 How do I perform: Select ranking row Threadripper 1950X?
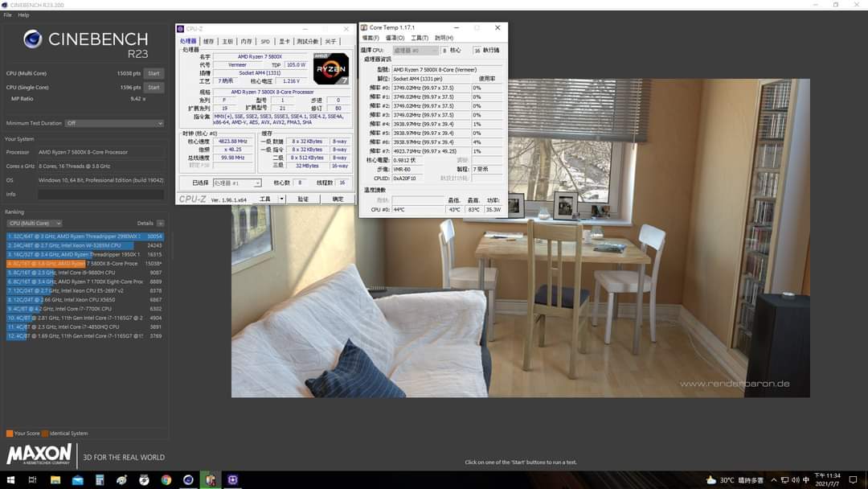[84, 254]
